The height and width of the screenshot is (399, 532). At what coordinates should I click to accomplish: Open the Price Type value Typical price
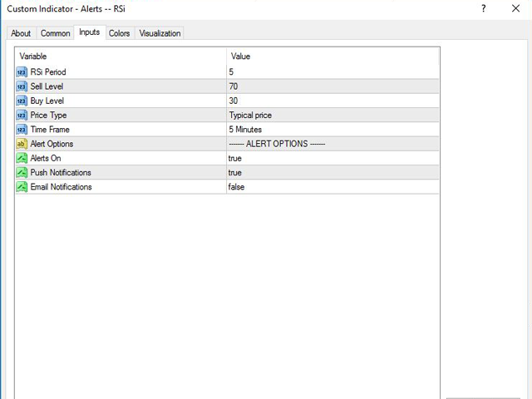coord(250,115)
